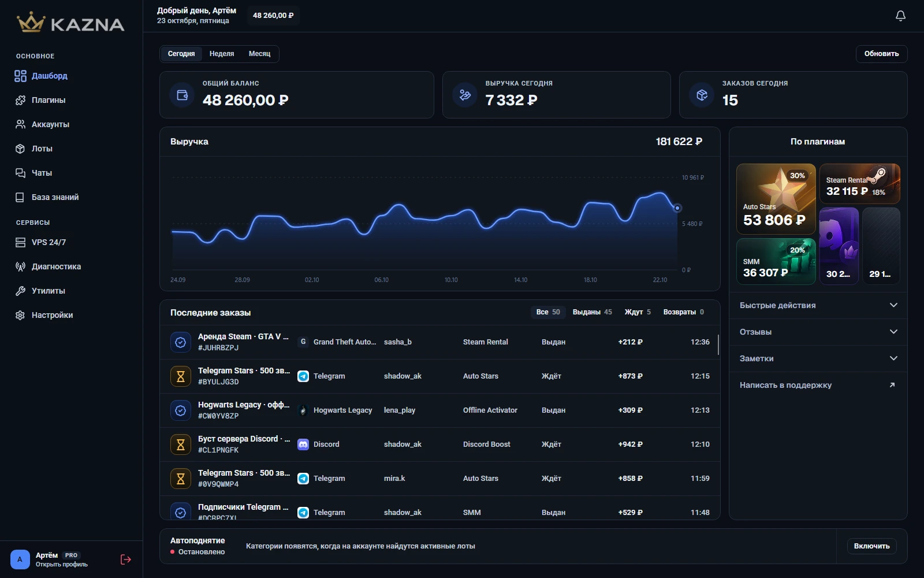Click the logout icon next to Артём profile
The width and height of the screenshot is (924, 578).
click(126, 559)
